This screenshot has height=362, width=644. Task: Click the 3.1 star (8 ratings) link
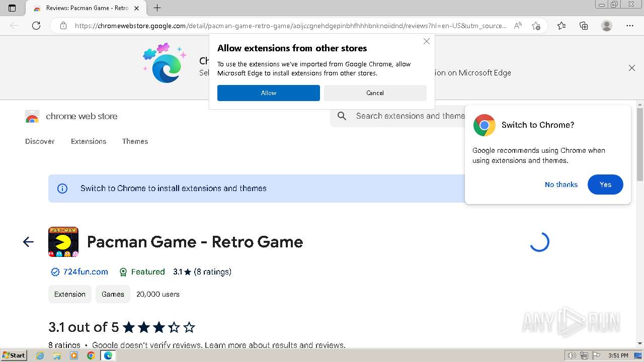coord(202,272)
